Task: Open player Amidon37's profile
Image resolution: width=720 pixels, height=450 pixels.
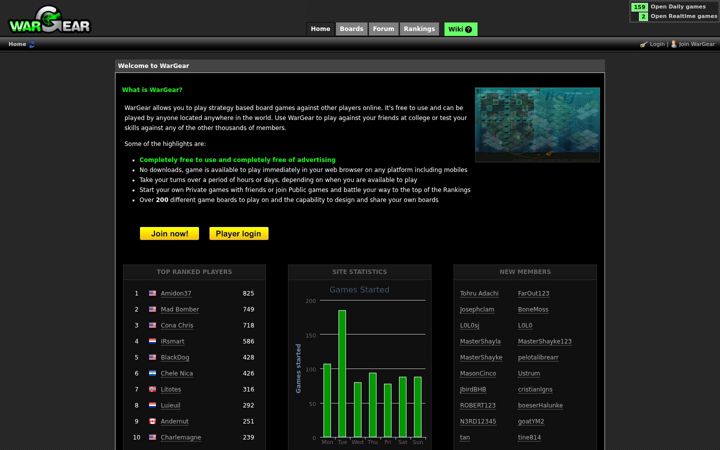Action: (176, 293)
